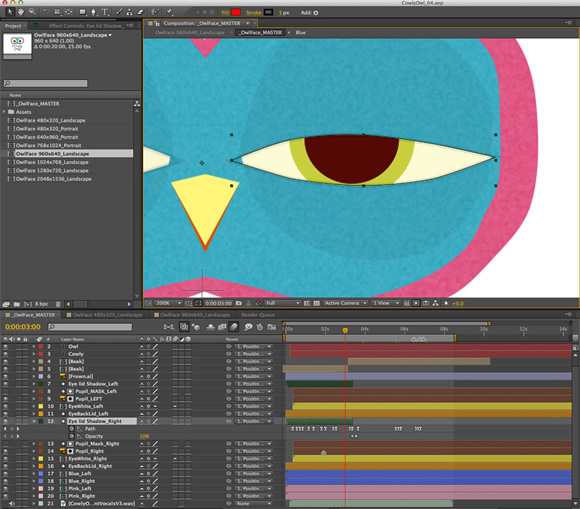
Task: Select the Type tool
Action: click(105, 12)
